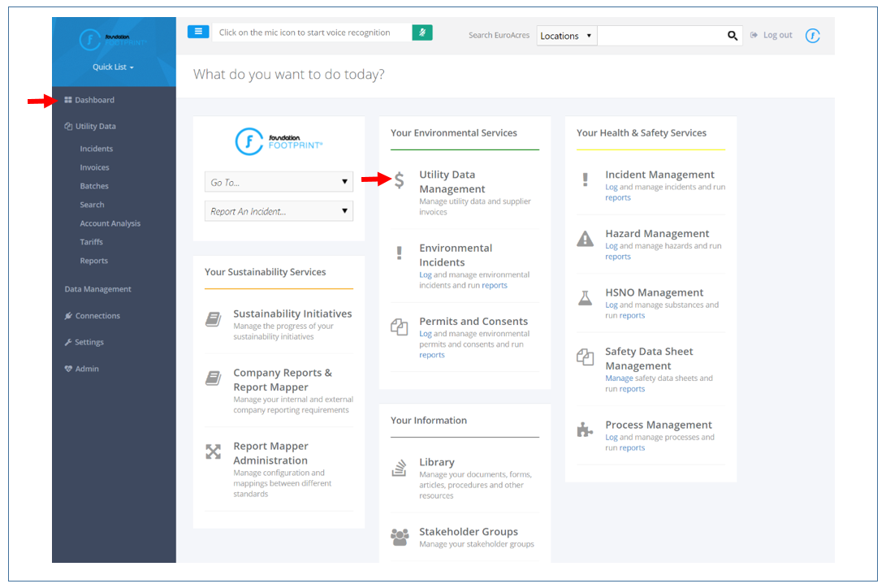The width and height of the screenshot is (886, 588).
Task: Click Log out at the top right
Action: click(776, 35)
